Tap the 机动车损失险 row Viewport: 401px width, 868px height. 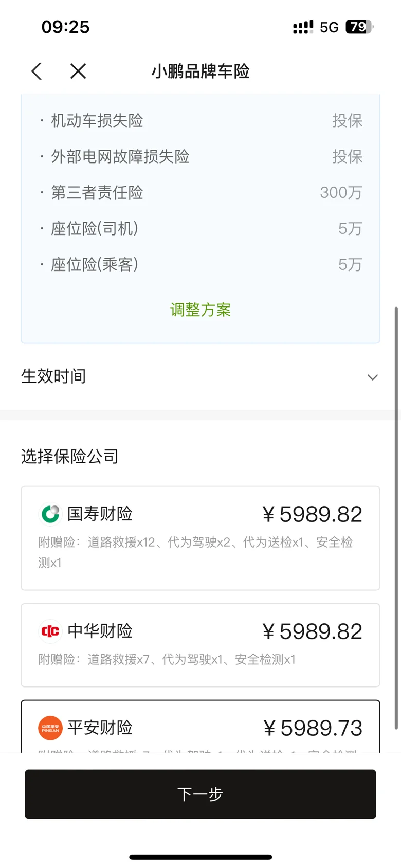pos(200,120)
